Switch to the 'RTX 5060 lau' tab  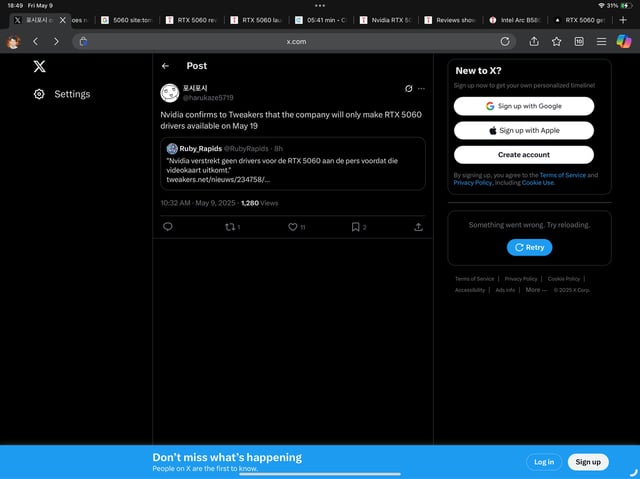point(256,20)
